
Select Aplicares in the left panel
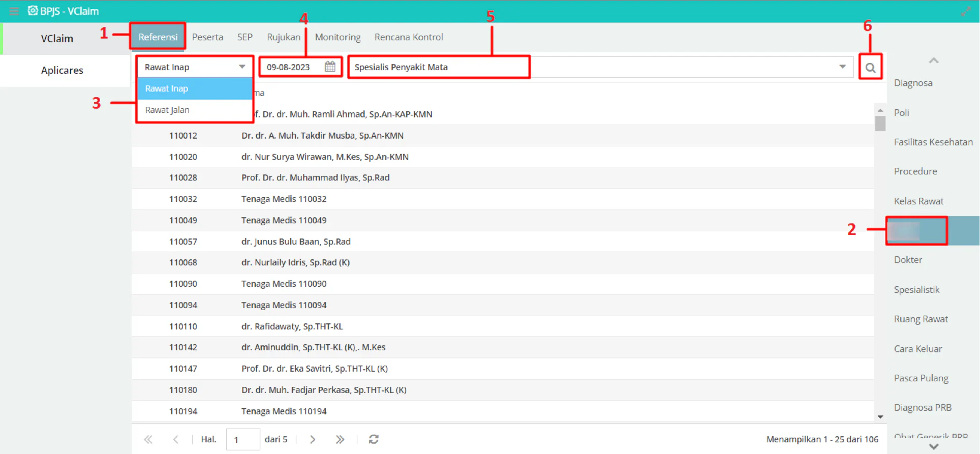(62, 71)
